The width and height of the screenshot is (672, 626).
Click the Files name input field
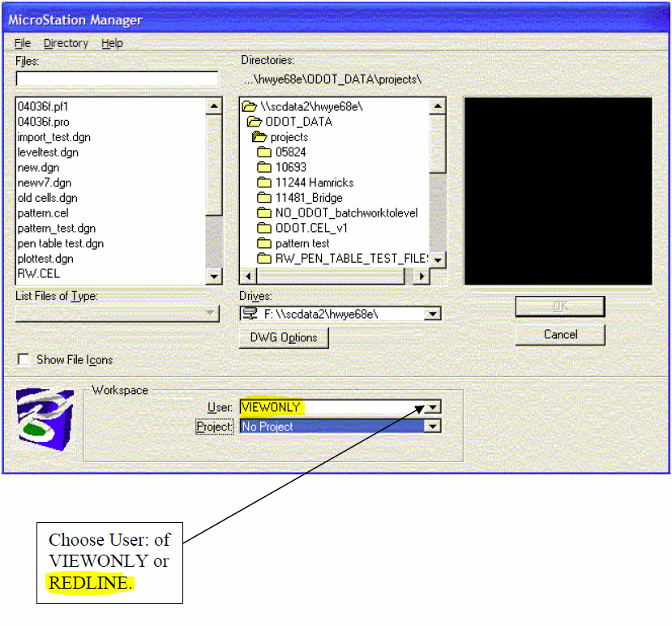[x=118, y=79]
